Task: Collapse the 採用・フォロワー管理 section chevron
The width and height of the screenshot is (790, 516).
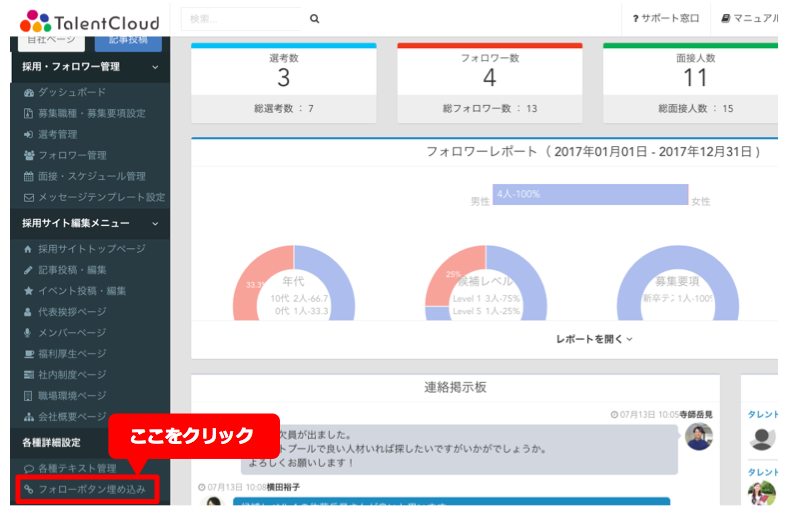Action: click(155, 67)
